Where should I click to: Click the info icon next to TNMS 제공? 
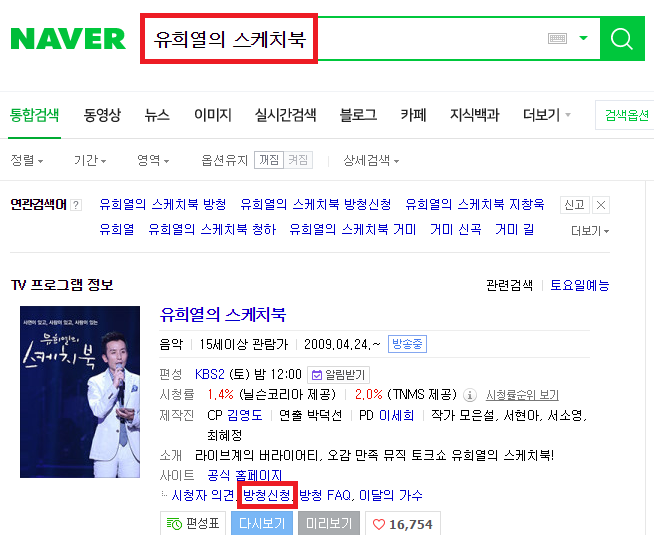470,395
